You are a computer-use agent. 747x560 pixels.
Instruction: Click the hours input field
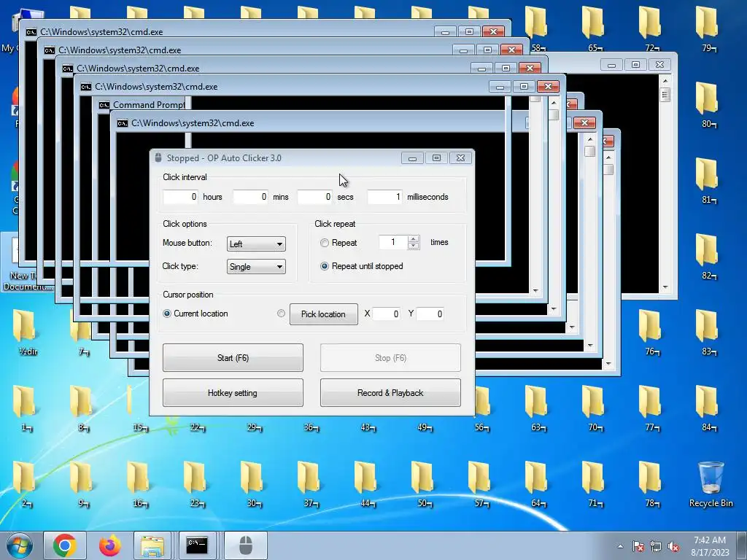coord(180,197)
